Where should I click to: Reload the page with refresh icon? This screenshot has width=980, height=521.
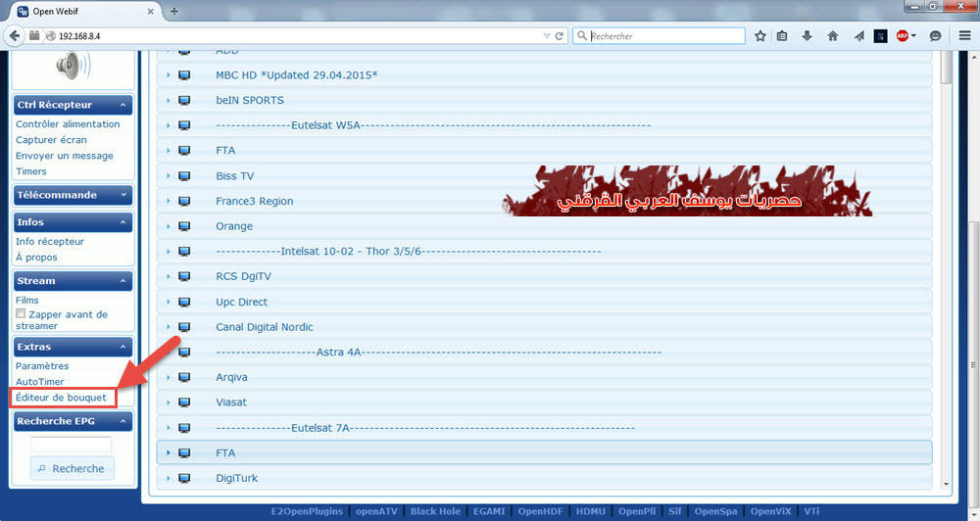560,36
